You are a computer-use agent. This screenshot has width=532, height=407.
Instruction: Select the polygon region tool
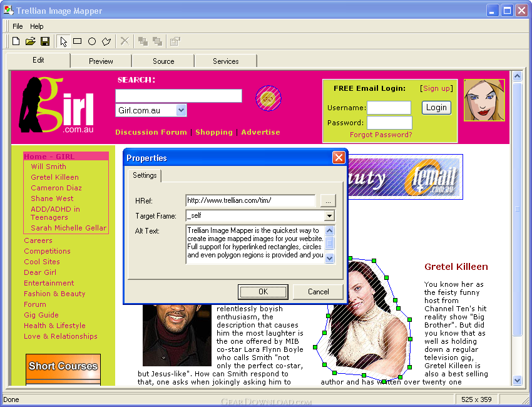point(106,41)
